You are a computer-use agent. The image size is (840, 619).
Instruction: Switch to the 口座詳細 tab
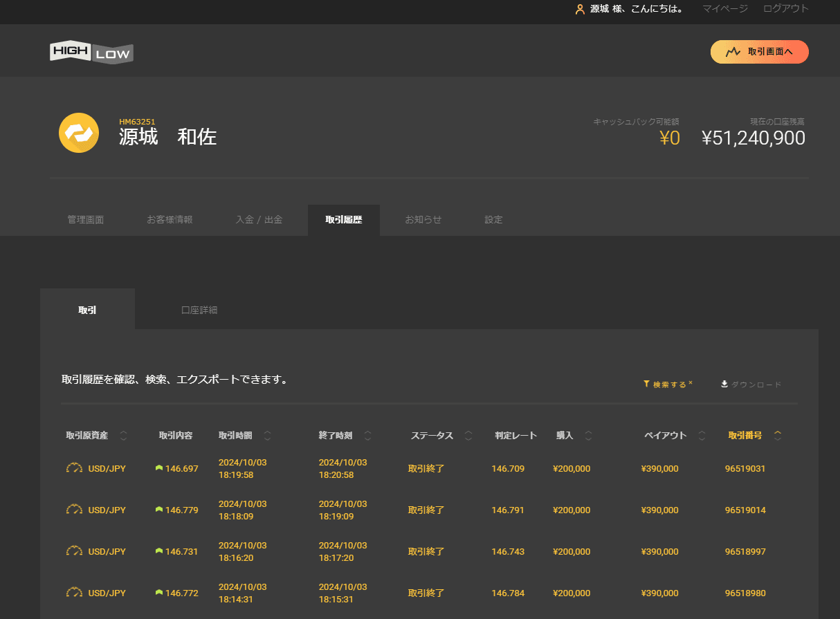[199, 310]
